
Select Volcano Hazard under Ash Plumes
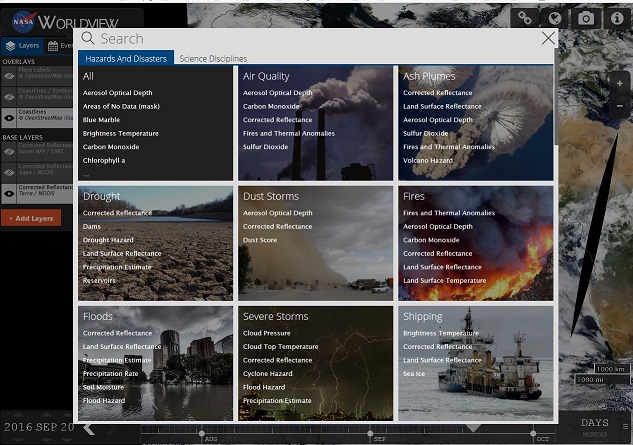point(428,160)
